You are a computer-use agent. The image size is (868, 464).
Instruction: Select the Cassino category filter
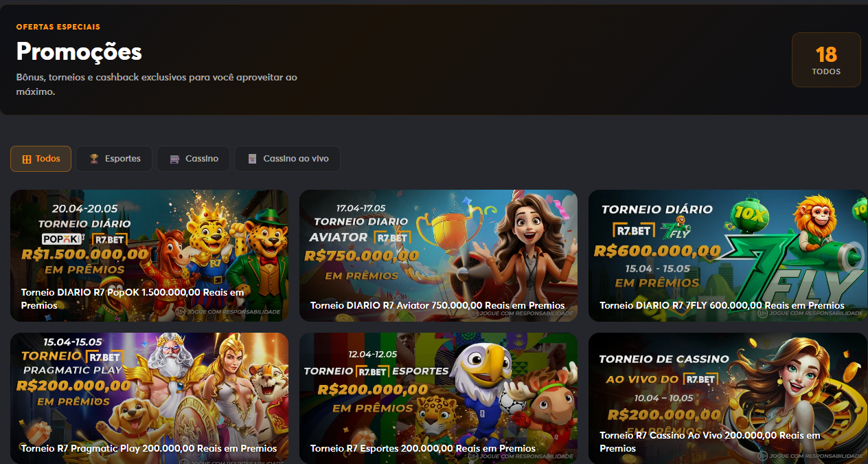pos(193,158)
